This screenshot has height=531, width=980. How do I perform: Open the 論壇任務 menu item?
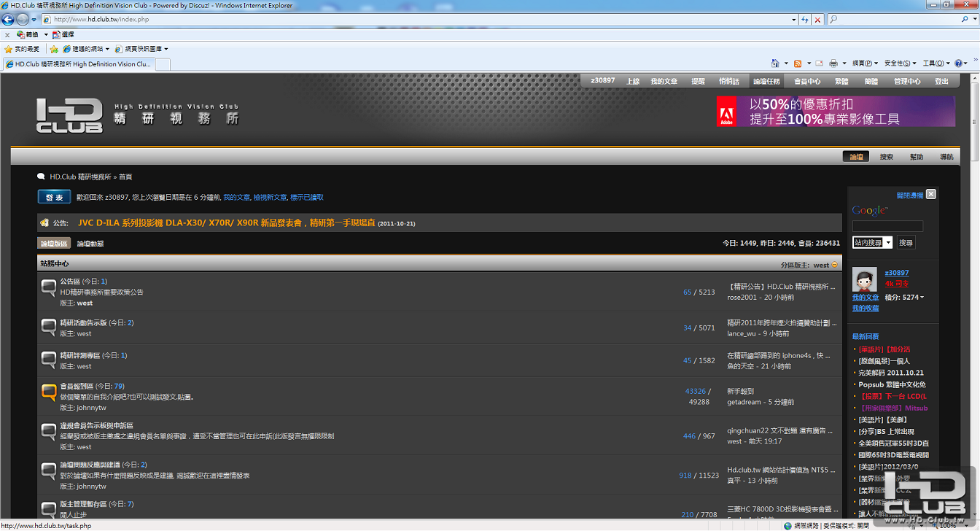click(x=766, y=81)
